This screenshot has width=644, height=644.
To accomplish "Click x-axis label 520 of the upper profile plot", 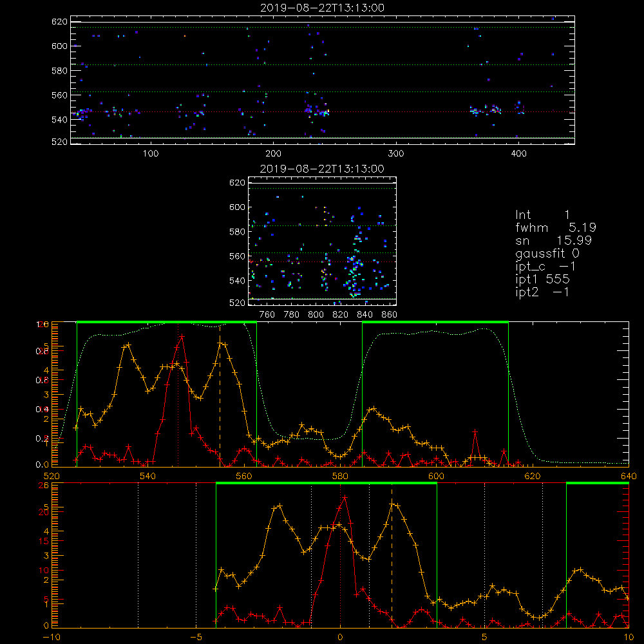I will pos(52,477).
